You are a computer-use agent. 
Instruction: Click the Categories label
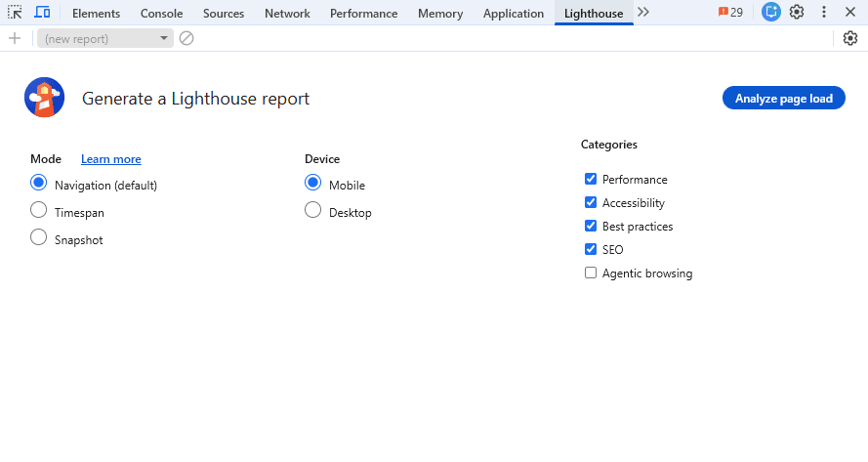coord(609,145)
